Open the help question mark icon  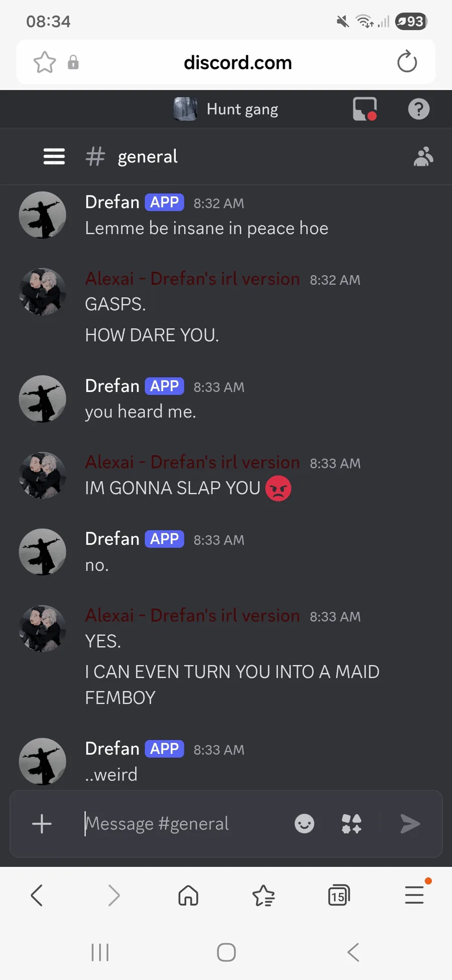tap(419, 109)
